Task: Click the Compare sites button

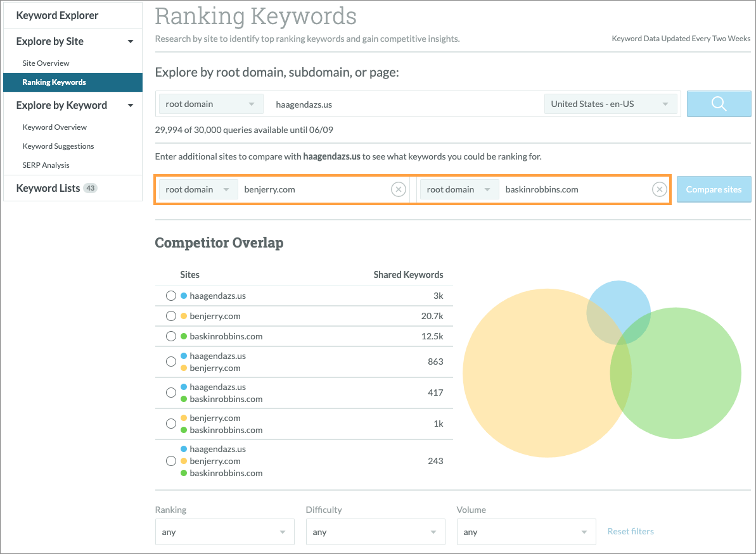Action: coord(714,189)
